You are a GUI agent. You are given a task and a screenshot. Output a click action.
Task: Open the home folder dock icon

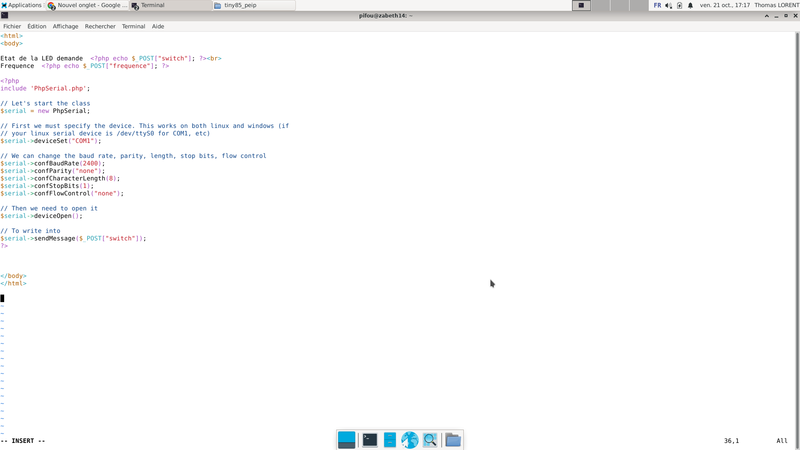(x=453, y=440)
